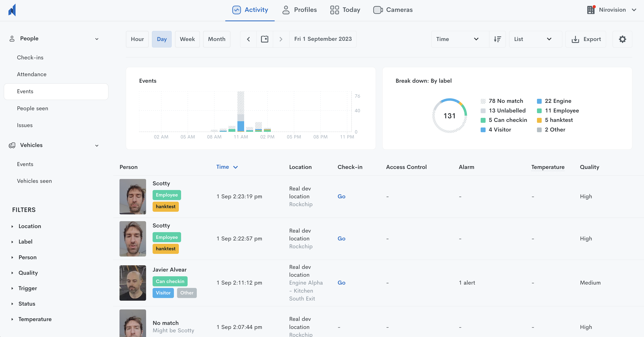The width and height of the screenshot is (644, 337).
Task: Click the Nirovision building account icon
Action: pyautogui.click(x=591, y=10)
